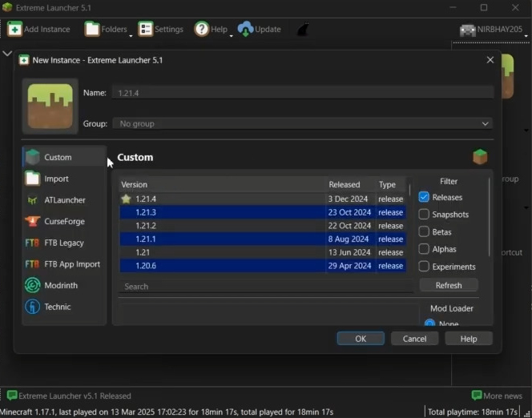The image size is (532, 418).
Task: Open the Help dropdown arrow
Action: point(231,35)
